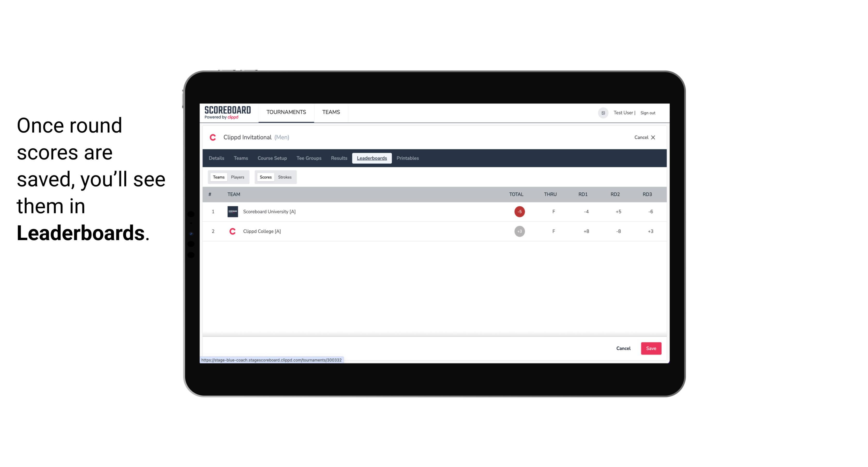
Task: Open the Tournaments dropdown menu
Action: pyautogui.click(x=286, y=112)
